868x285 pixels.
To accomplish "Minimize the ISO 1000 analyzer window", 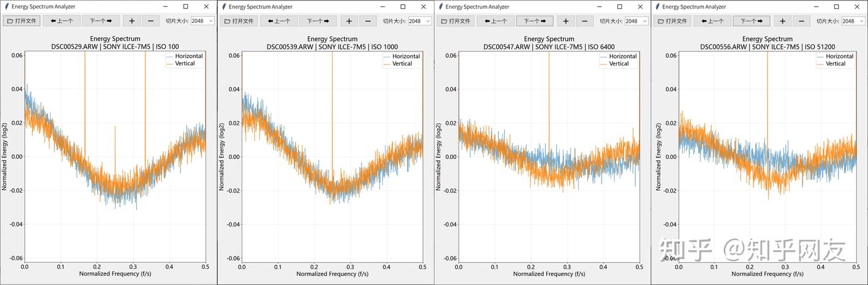I will tap(382, 7).
